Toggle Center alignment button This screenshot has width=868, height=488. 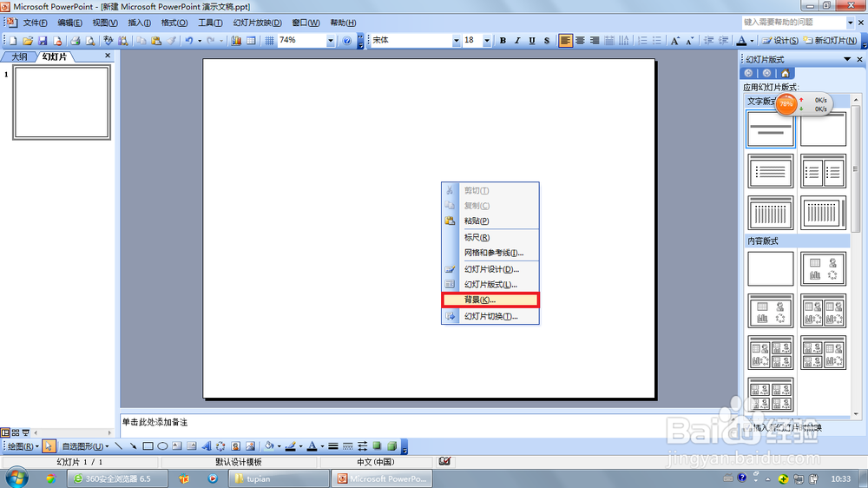point(580,41)
